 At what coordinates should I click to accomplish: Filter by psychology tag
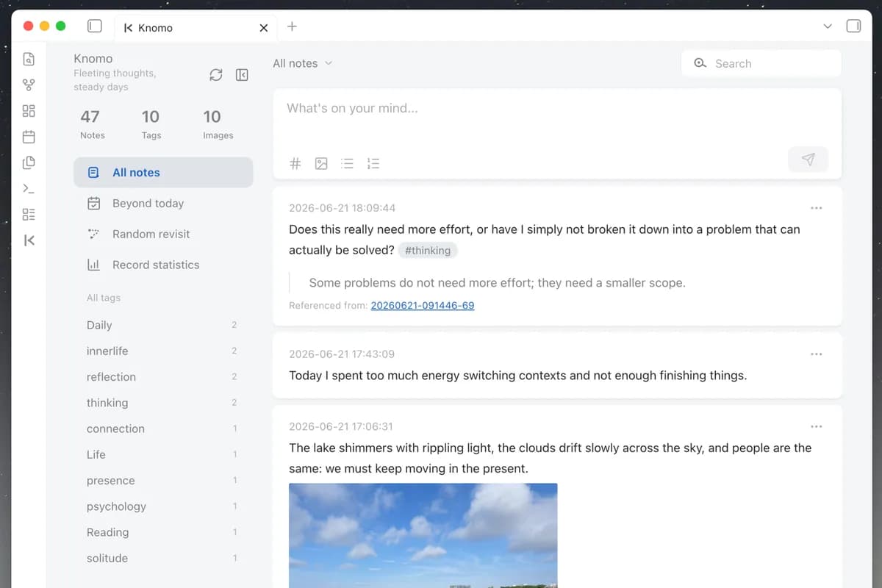pyautogui.click(x=162, y=506)
